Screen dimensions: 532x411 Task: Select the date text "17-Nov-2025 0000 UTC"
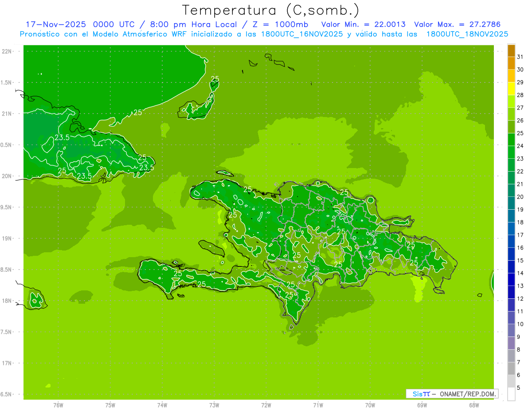point(80,24)
